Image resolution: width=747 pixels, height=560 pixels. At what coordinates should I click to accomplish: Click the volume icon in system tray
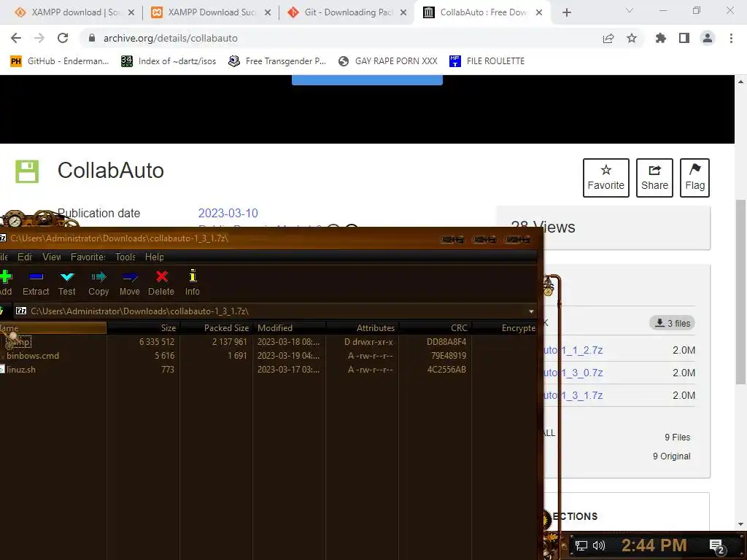(x=599, y=545)
